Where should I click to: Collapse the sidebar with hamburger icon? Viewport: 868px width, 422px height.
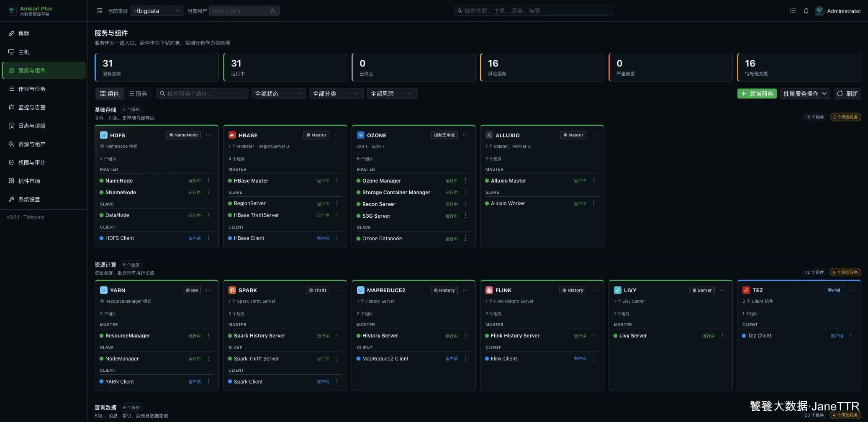pos(100,11)
